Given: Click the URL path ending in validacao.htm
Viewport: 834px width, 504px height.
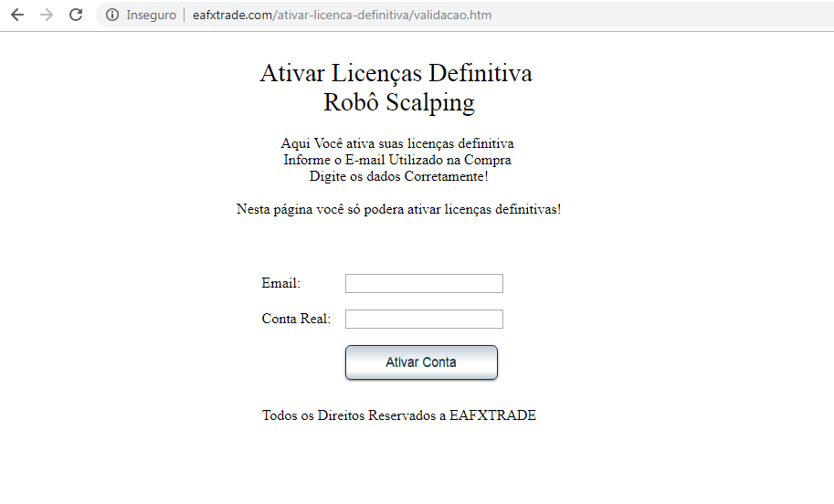Looking at the screenshot, I should tap(382, 16).
